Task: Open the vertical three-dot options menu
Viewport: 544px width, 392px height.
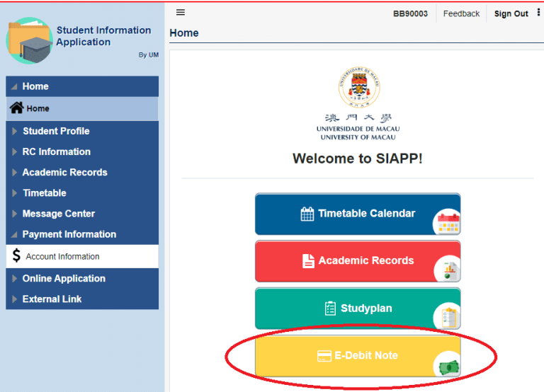Action: click(x=538, y=13)
